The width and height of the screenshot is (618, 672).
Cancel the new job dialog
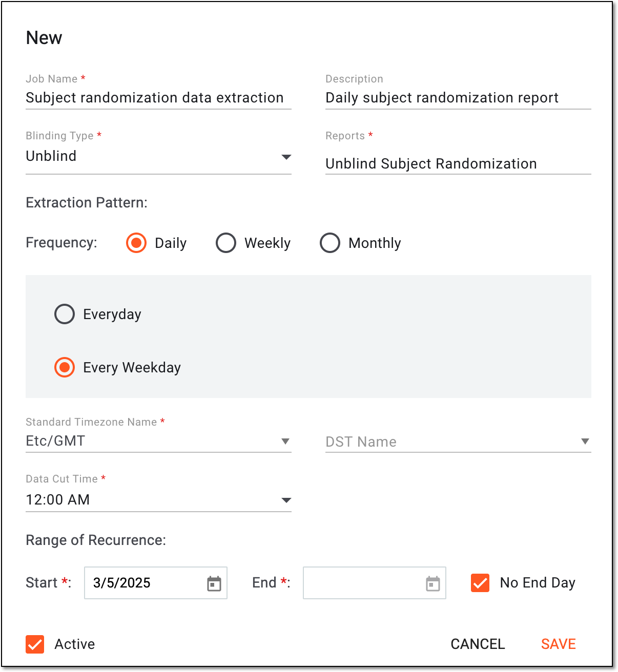(x=478, y=644)
